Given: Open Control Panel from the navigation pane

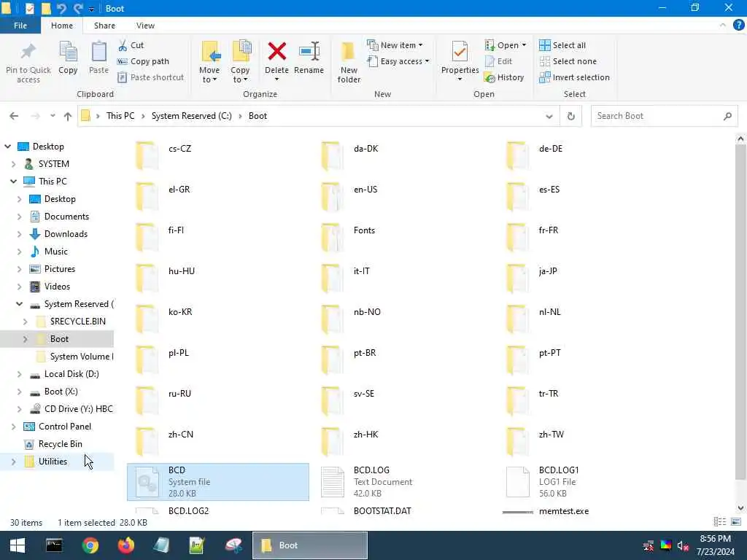Looking at the screenshot, I should click(65, 427).
